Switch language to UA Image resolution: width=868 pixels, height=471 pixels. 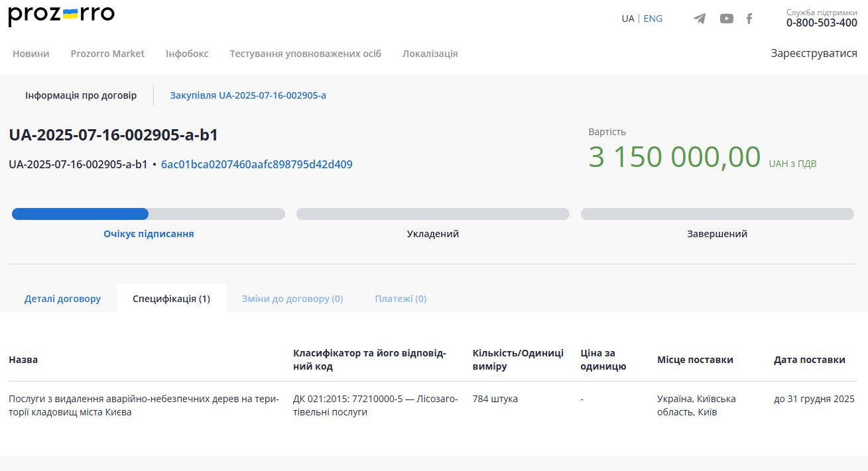pos(627,19)
